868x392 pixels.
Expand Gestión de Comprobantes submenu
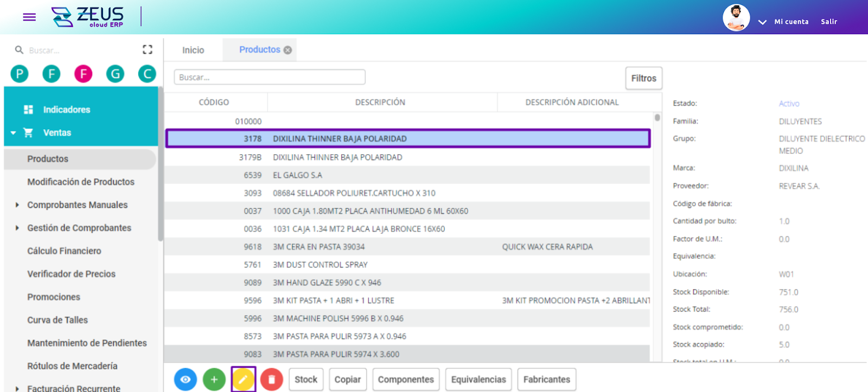(17, 228)
